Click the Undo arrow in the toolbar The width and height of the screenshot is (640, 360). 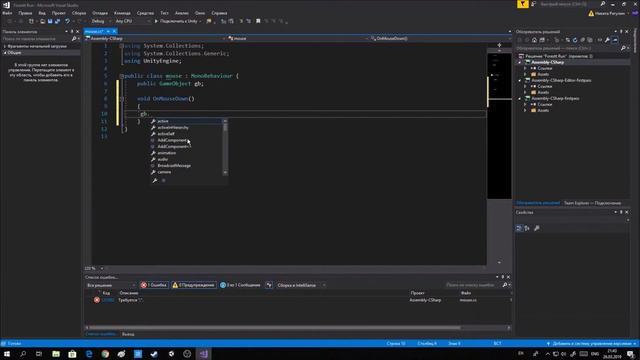point(67,21)
